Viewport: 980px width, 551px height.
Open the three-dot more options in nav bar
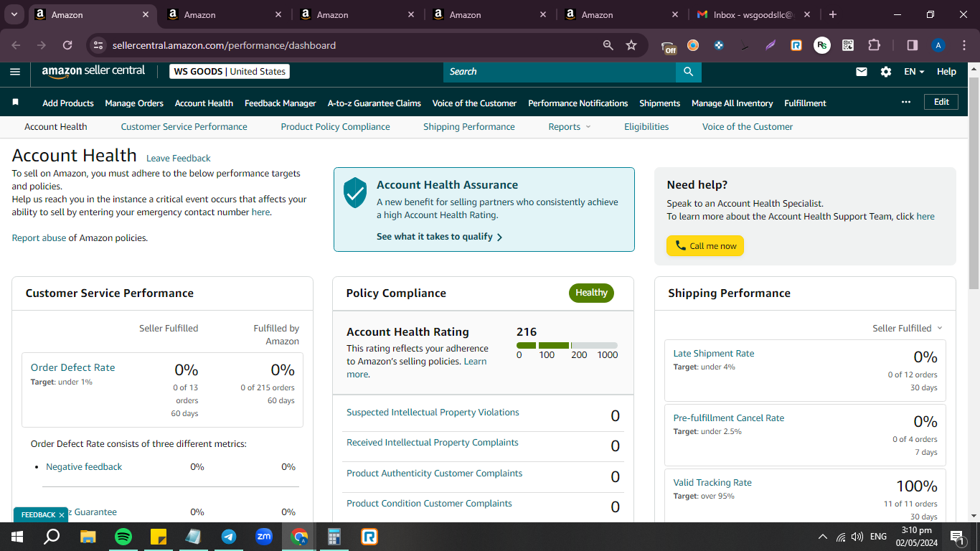click(906, 102)
